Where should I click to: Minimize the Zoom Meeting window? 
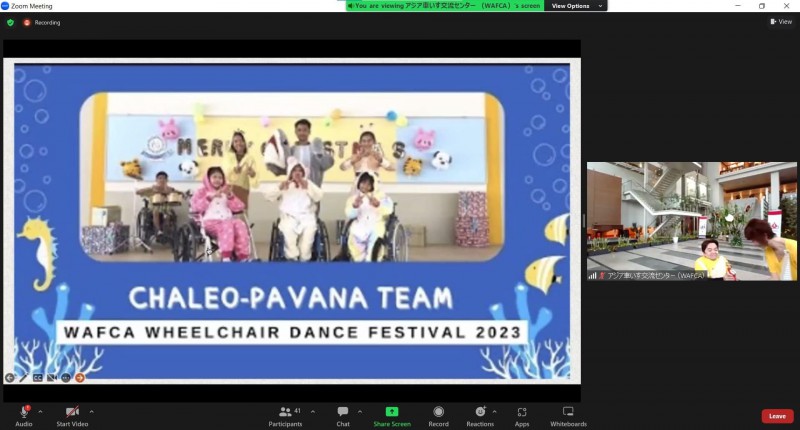738,6
